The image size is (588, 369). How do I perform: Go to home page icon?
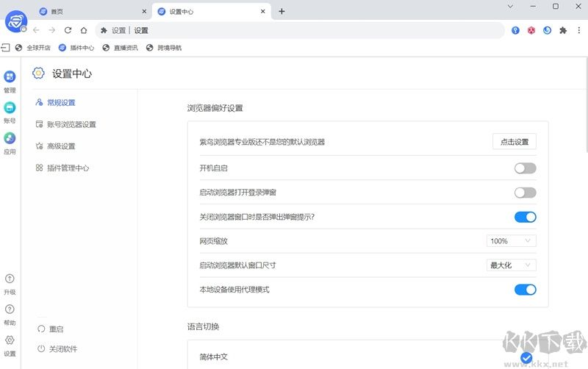pos(84,30)
